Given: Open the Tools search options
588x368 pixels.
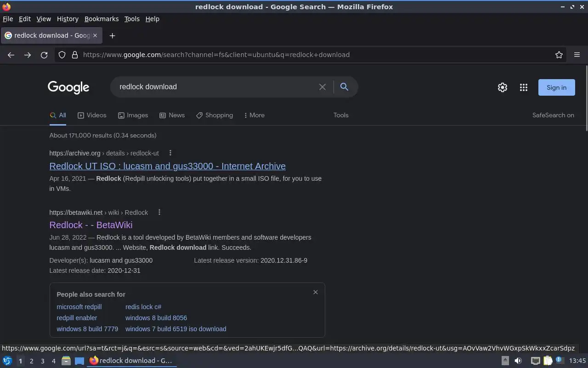Looking at the screenshot, I should [x=341, y=115].
